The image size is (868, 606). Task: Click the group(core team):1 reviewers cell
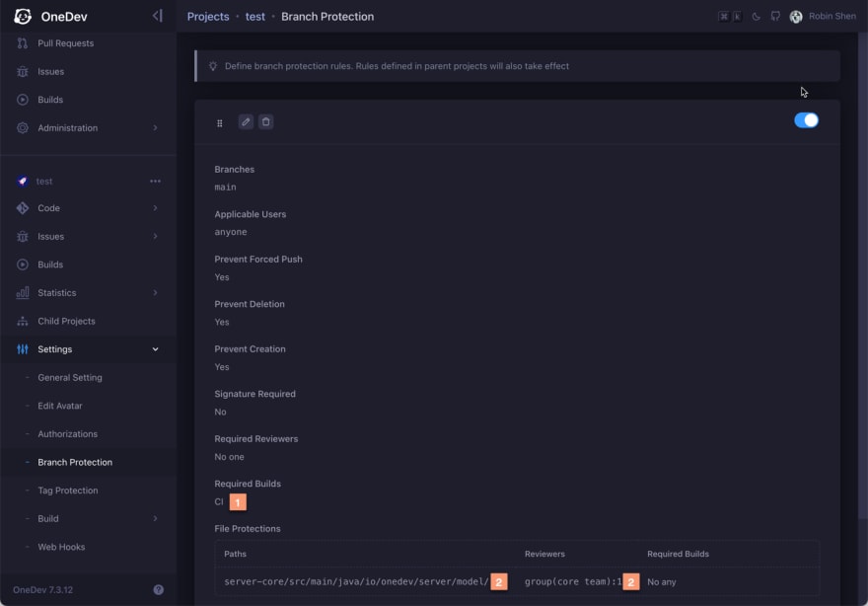coord(573,581)
